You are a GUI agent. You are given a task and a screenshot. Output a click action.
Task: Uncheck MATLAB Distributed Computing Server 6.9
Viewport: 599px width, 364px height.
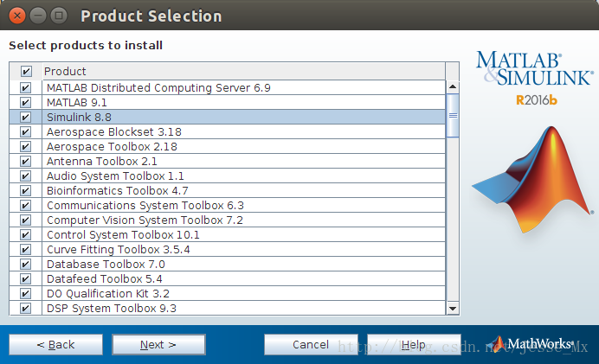pos(26,87)
